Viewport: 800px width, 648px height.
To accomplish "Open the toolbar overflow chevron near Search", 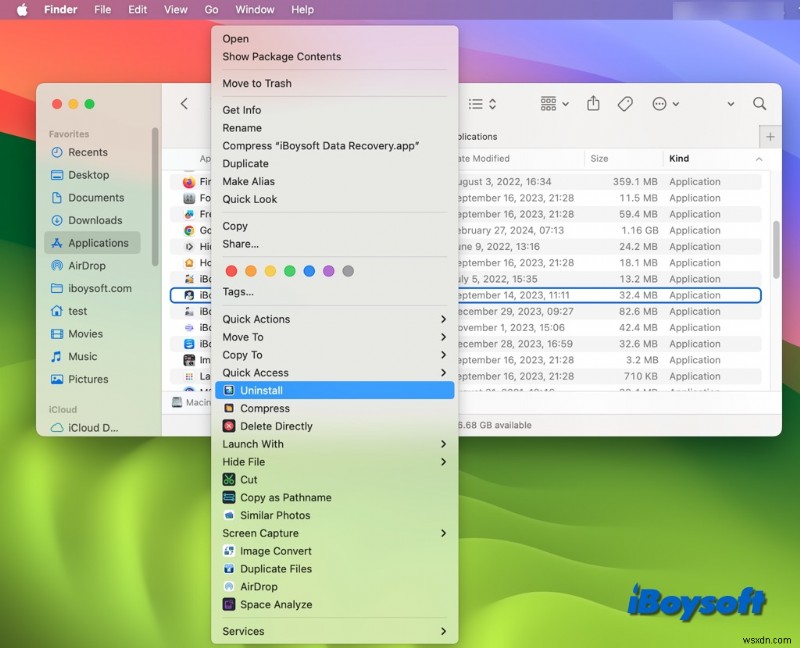I will (x=731, y=104).
